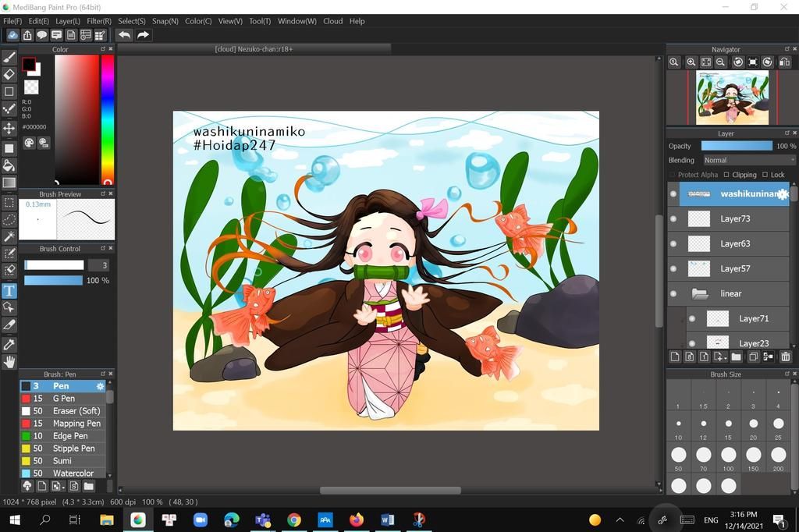
Task: Select the G Pen brush
Action: point(62,399)
